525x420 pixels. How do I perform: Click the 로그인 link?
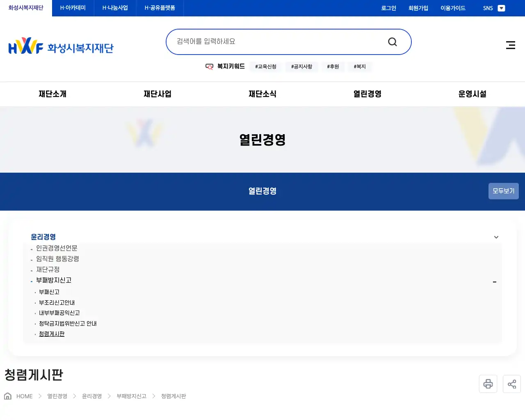(388, 8)
